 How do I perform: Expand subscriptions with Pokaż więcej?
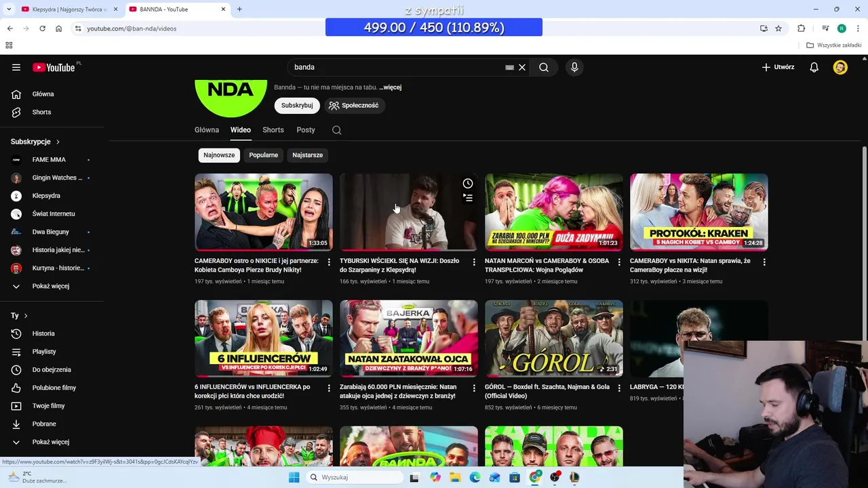pos(51,286)
